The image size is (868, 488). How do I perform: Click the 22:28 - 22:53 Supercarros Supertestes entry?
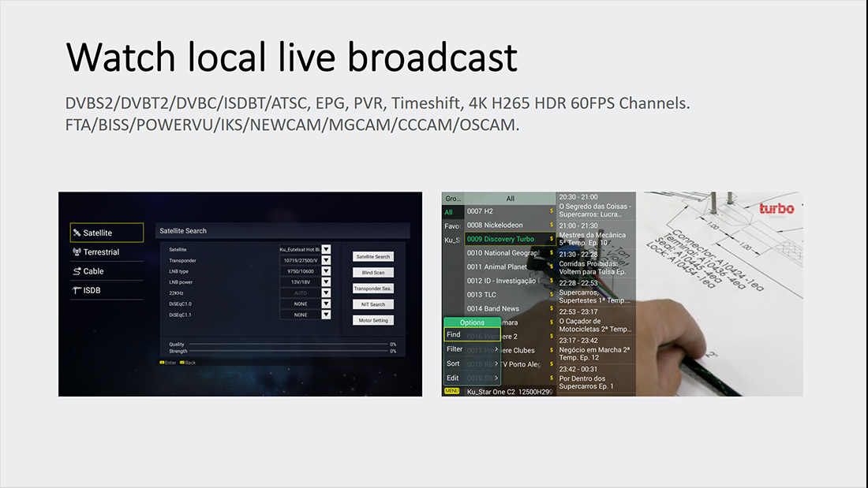click(x=596, y=292)
